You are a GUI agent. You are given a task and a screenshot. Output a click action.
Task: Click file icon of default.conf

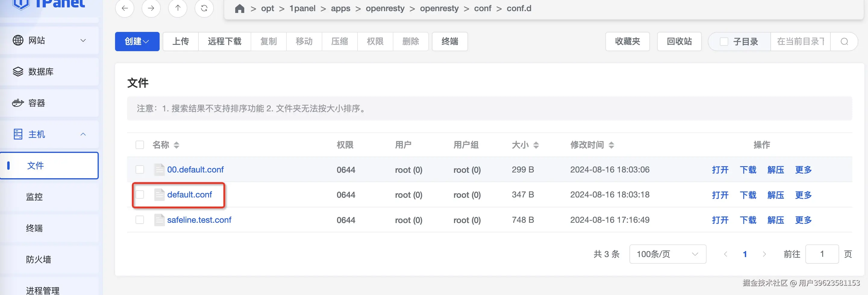coord(159,195)
